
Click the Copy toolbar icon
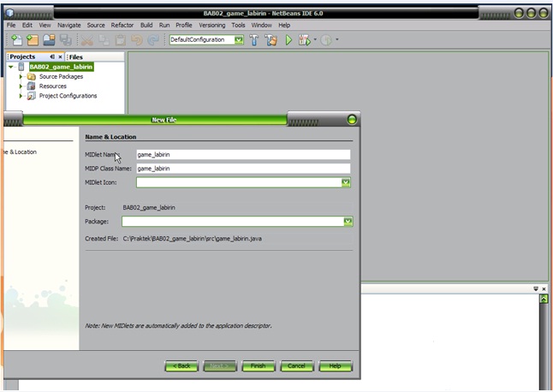point(104,40)
